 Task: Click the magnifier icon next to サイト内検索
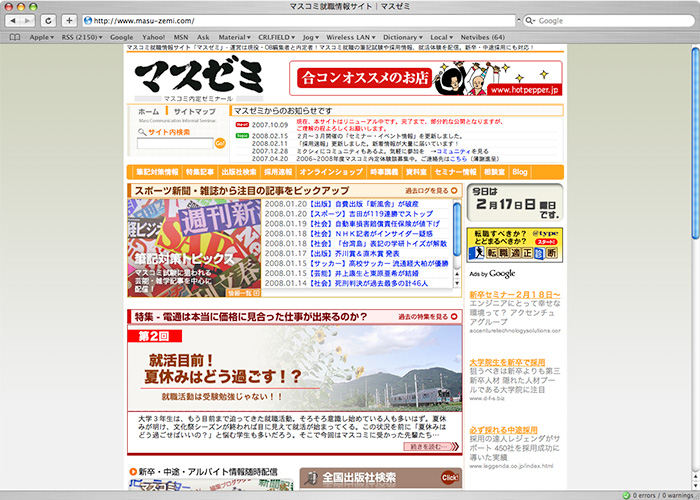coord(142,132)
